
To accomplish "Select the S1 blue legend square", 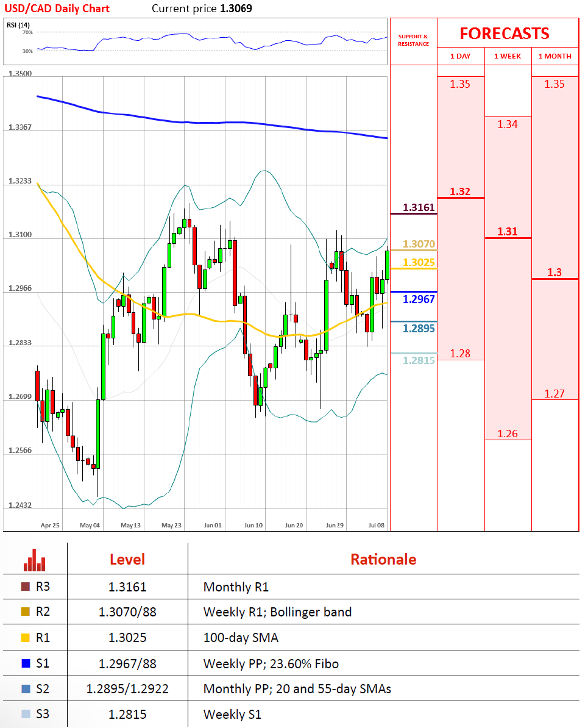I will click(26, 663).
